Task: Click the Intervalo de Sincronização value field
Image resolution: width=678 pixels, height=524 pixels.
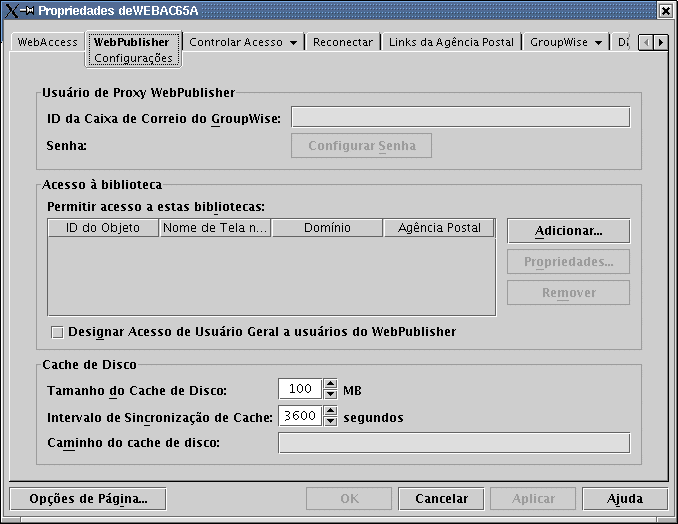Action: click(x=300, y=415)
